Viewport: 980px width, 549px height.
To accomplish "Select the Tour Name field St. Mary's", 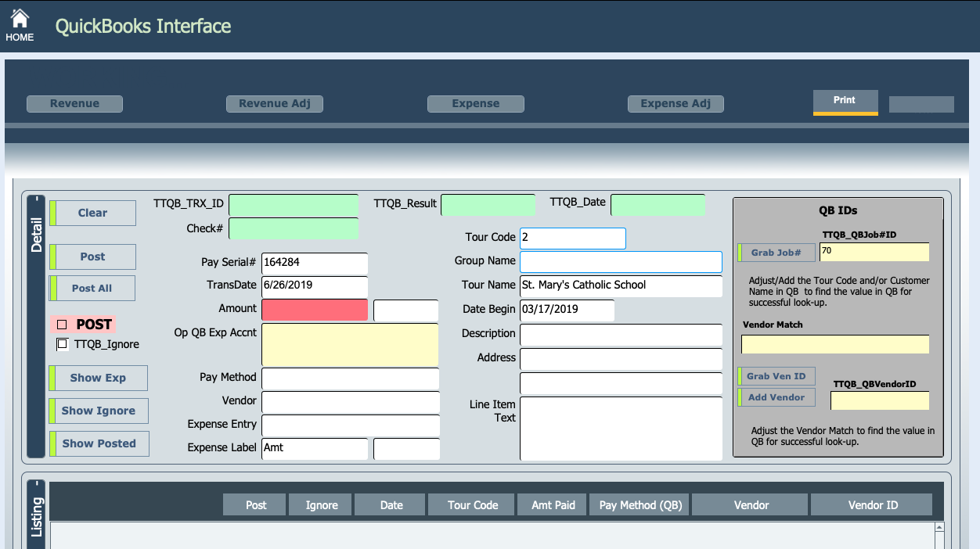I will [x=621, y=285].
